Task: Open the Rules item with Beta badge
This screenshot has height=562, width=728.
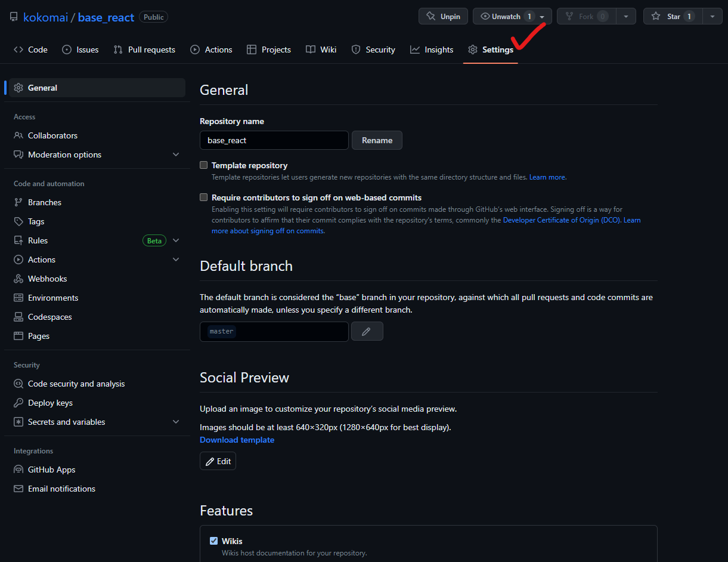Action: tap(97, 240)
